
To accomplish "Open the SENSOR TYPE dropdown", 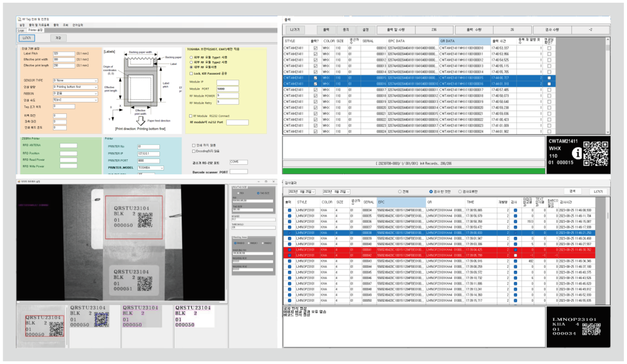I will pyautogui.click(x=75, y=81).
